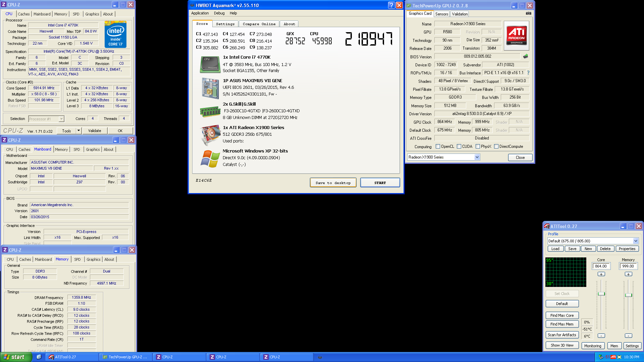Click Save to desktop in Aquamark
The height and width of the screenshot is (362, 644).
point(333,183)
